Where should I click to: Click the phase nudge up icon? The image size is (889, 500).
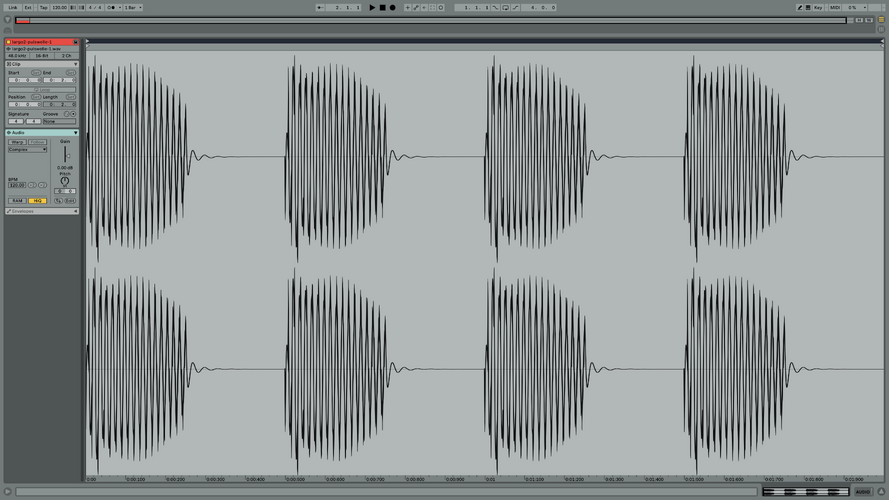(82, 7)
